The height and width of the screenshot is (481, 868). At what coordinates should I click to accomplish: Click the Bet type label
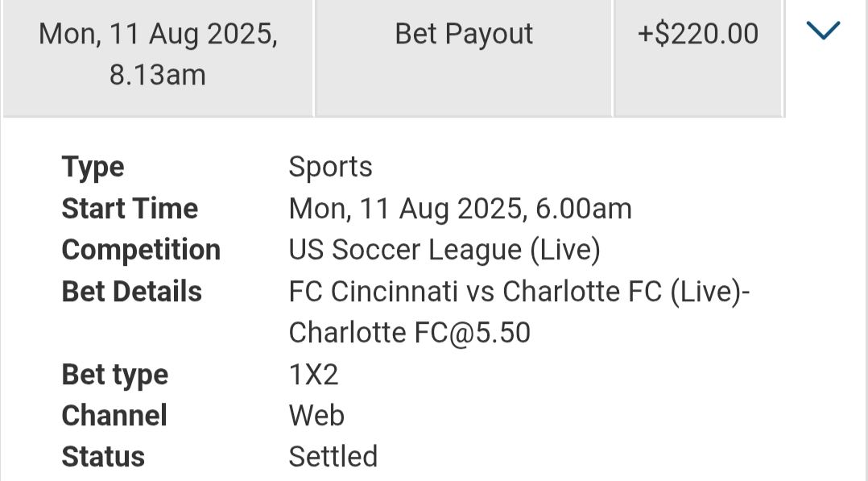point(115,375)
